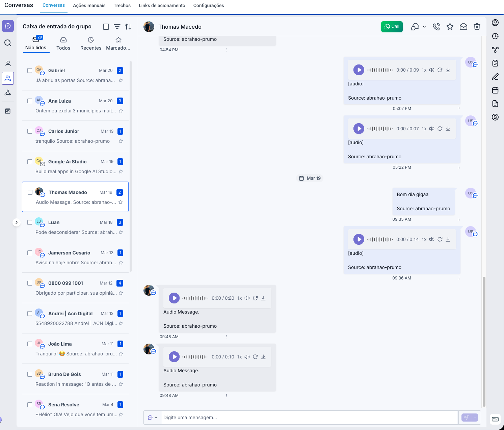Viewport: 504px width, 430px height.
Task: Click the filter lines icon in inbox
Action: point(117,27)
